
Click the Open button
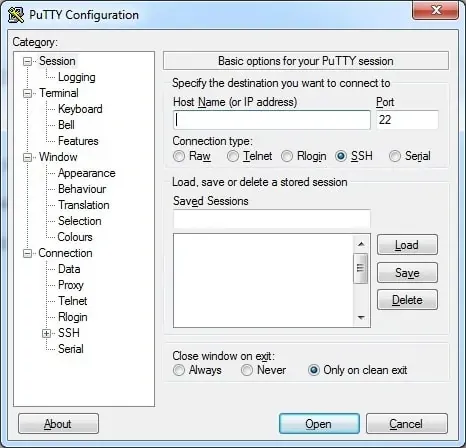click(x=319, y=424)
